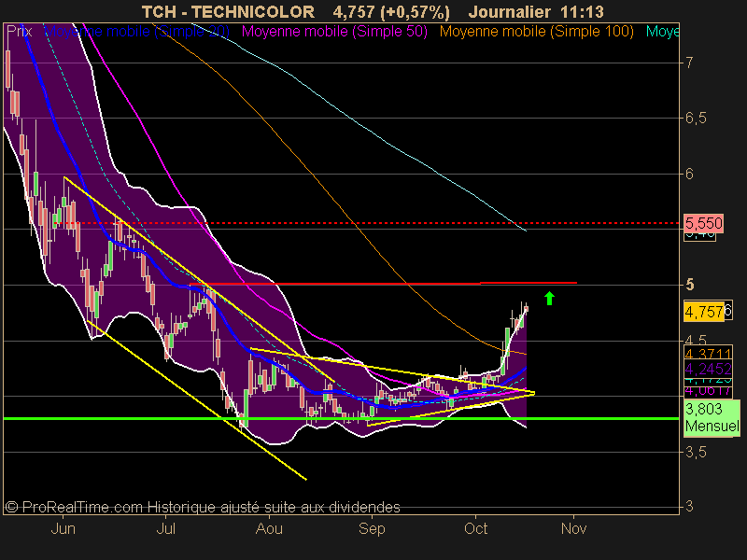747x560 pixels.
Task: Click the 'Oct' date axis label
Action: click(x=476, y=528)
